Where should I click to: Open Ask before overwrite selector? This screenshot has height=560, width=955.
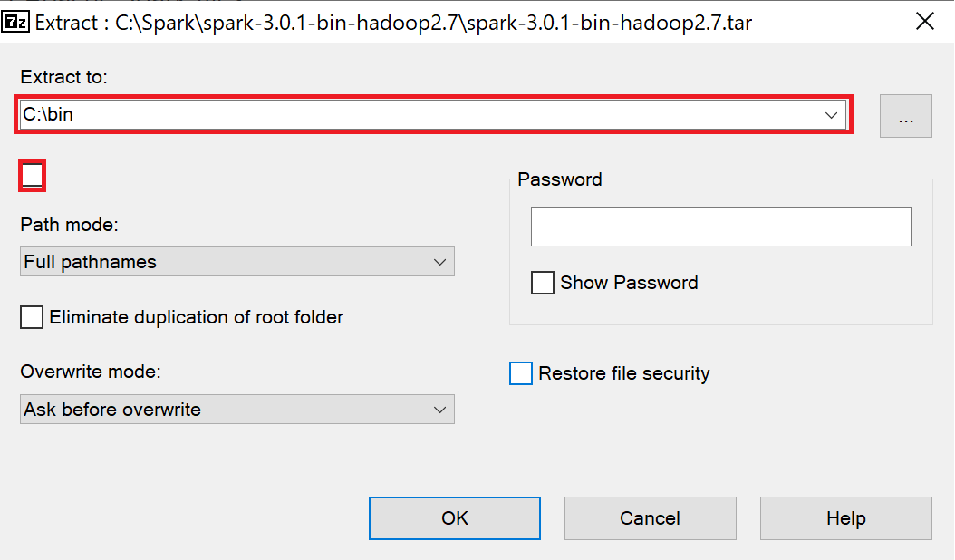(x=236, y=409)
